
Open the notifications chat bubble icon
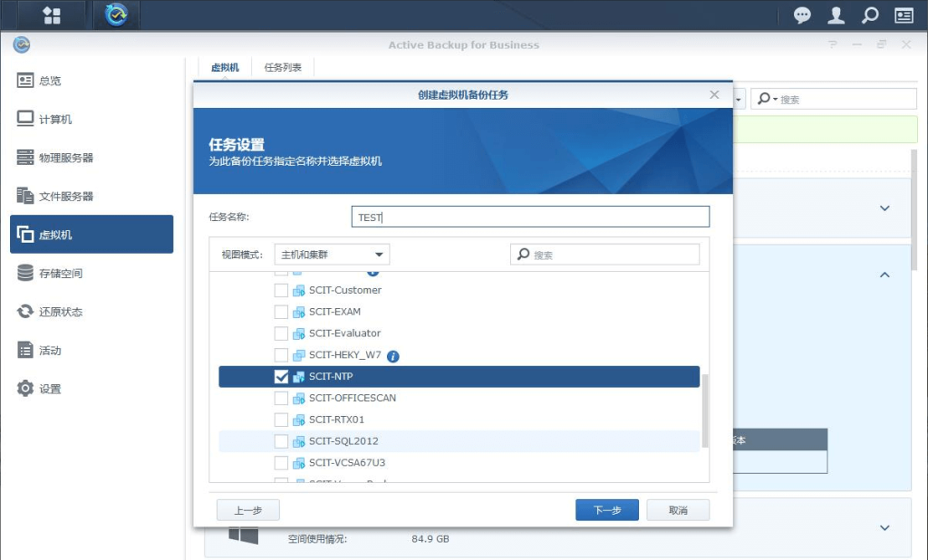802,14
